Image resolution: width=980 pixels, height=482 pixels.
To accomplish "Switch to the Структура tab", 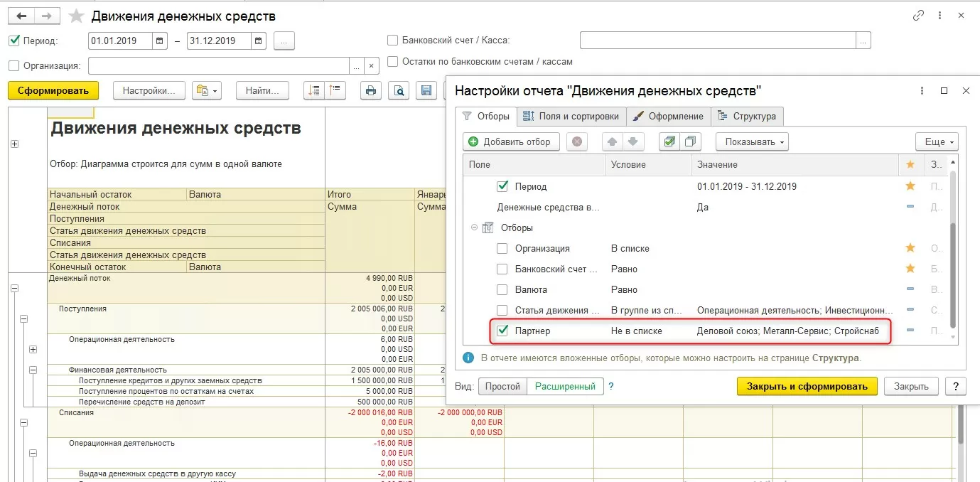I will coord(748,116).
